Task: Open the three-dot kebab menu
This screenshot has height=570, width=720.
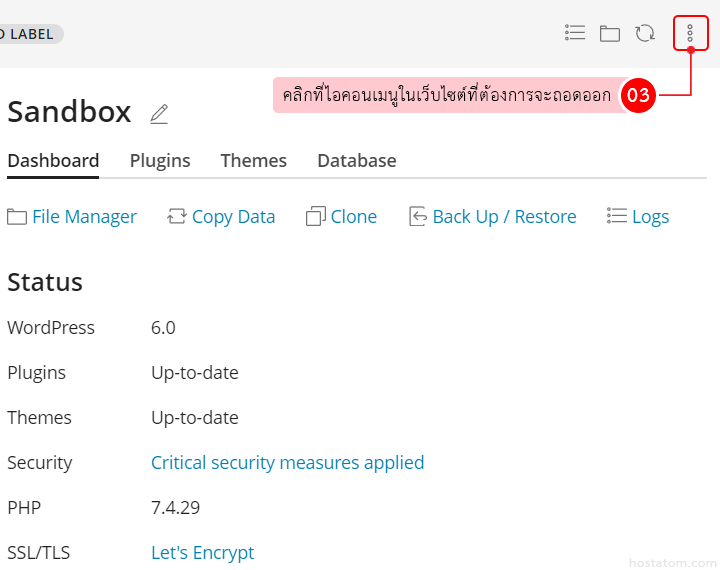Action: pos(690,33)
